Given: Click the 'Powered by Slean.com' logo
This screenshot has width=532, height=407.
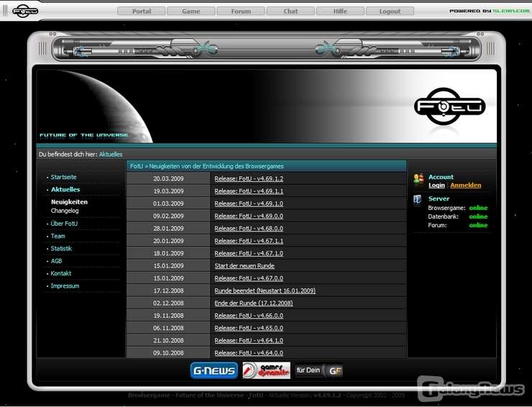Looking at the screenshot, I should [x=489, y=11].
